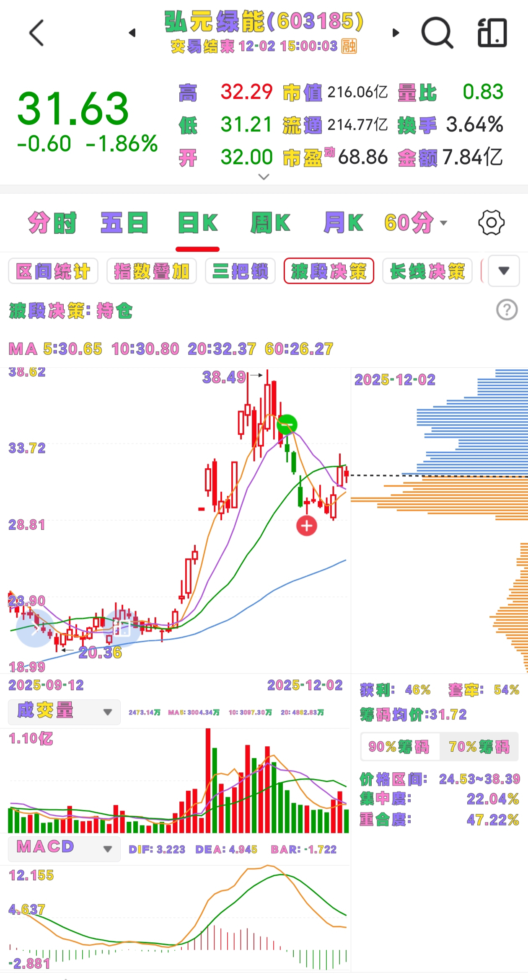
Task: Go to next stock with right triangle
Action: click(396, 33)
